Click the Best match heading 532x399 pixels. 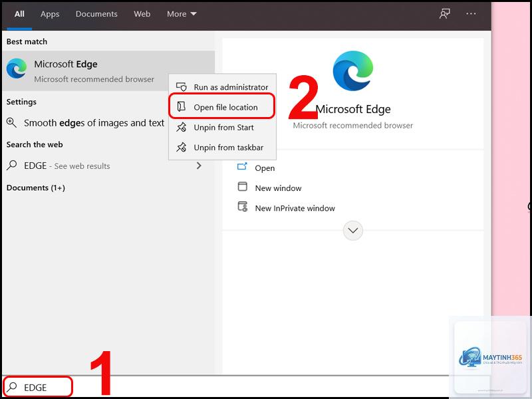point(27,41)
